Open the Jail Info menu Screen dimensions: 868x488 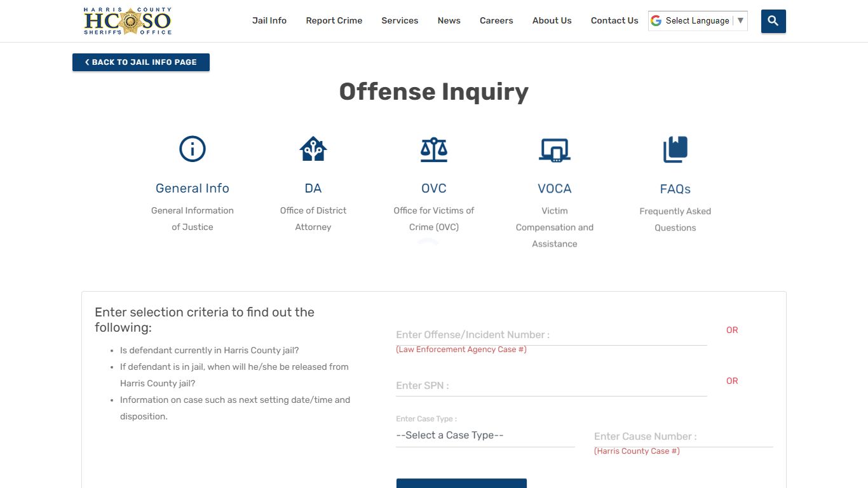pos(269,20)
